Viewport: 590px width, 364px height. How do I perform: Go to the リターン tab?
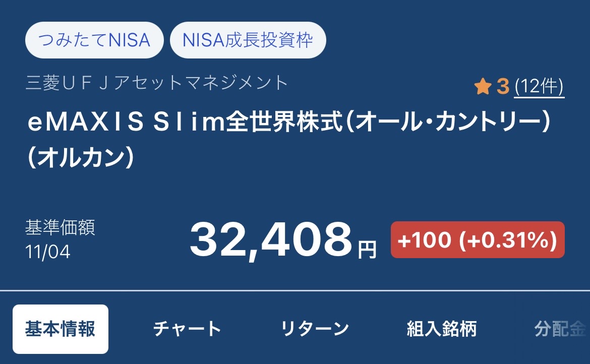click(315, 329)
